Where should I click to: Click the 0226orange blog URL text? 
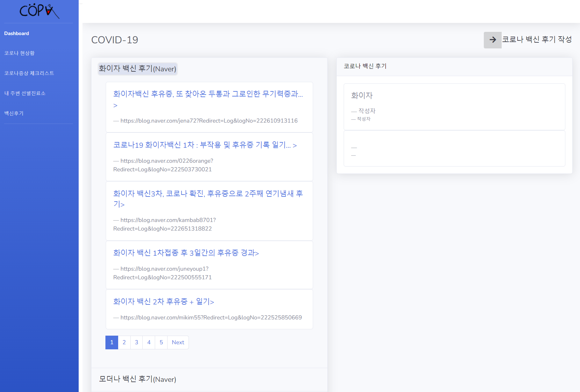(x=163, y=165)
